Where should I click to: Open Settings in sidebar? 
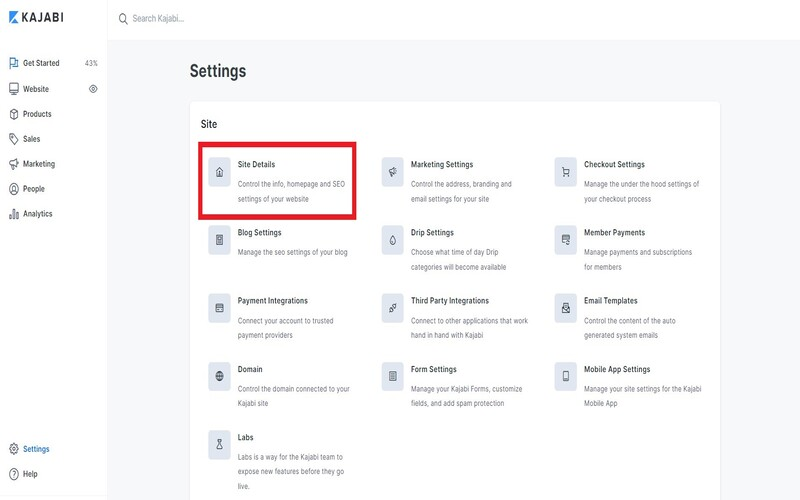tap(36, 449)
